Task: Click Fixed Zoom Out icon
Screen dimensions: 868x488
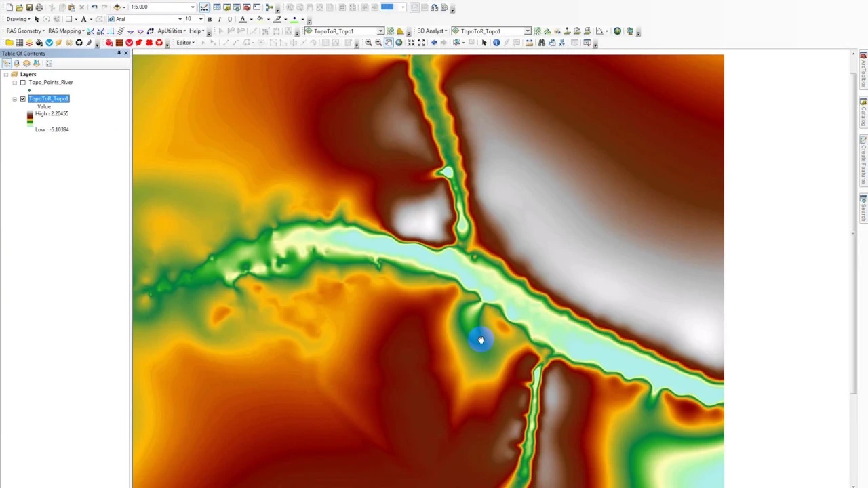Action: click(x=421, y=43)
